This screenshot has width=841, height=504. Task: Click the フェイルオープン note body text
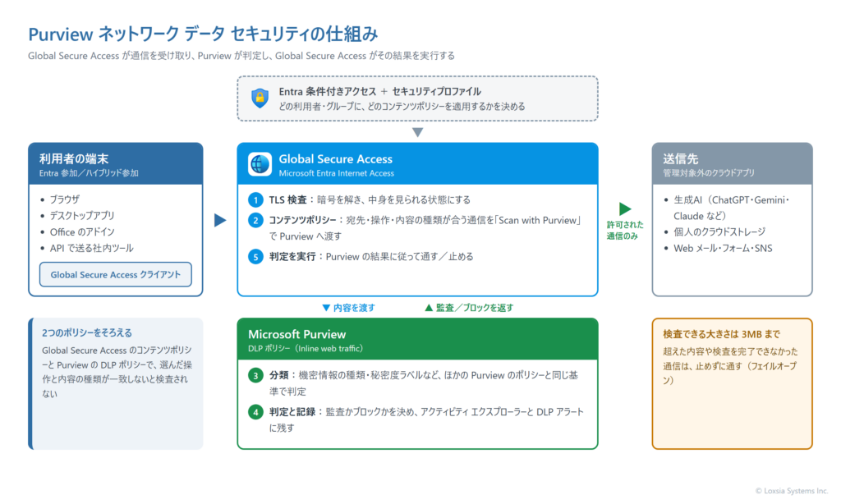(730, 365)
